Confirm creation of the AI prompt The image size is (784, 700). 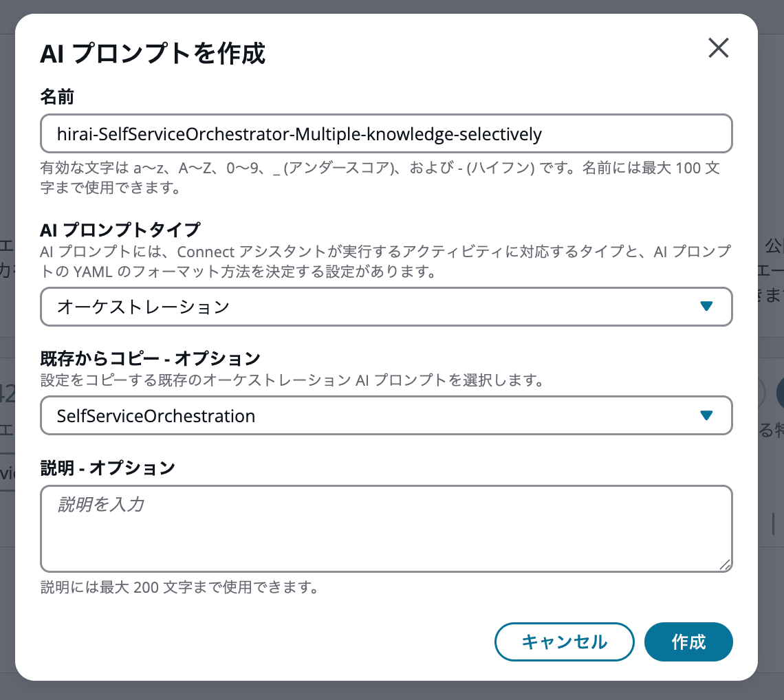pos(688,642)
